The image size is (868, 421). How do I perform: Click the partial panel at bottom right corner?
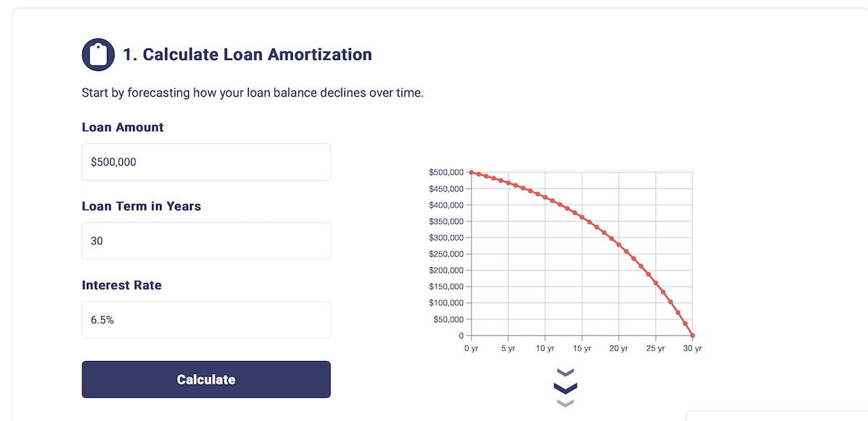click(x=777, y=416)
